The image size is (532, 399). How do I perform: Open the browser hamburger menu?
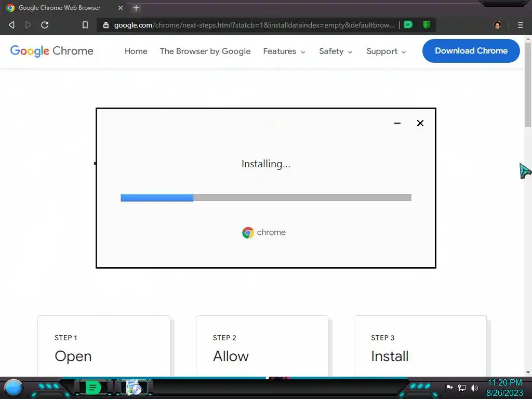(521, 25)
